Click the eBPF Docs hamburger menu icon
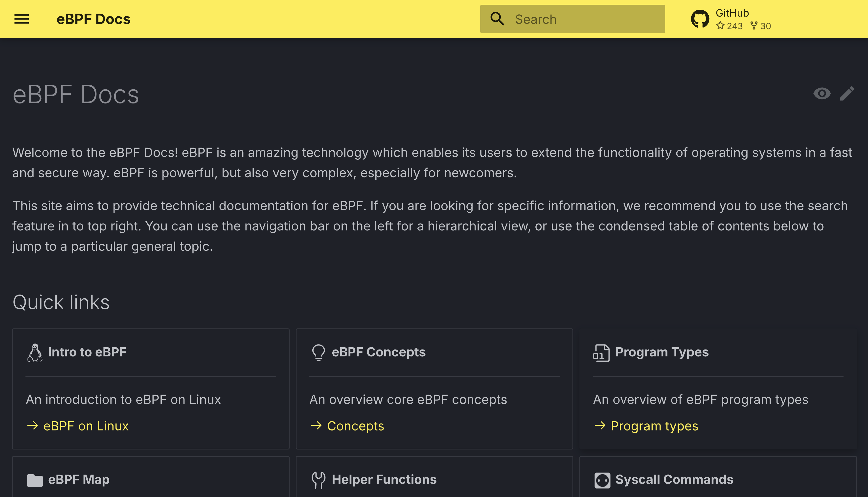 (x=22, y=19)
